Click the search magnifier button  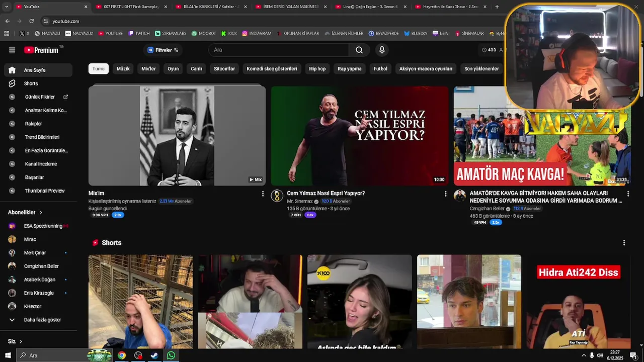pos(359,50)
